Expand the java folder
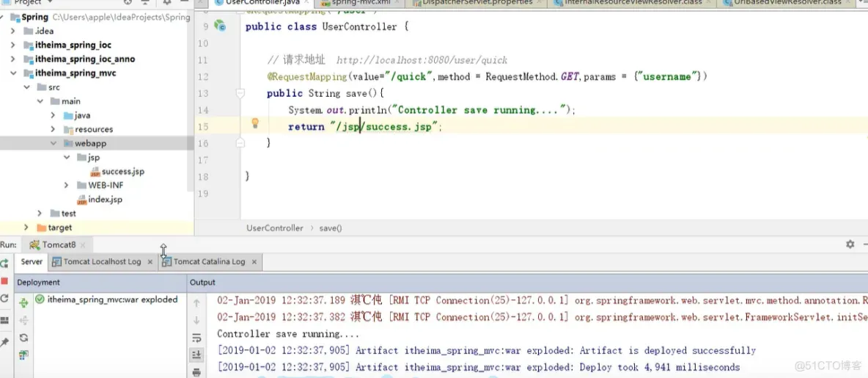This screenshot has width=868, height=378. tap(53, 115)
